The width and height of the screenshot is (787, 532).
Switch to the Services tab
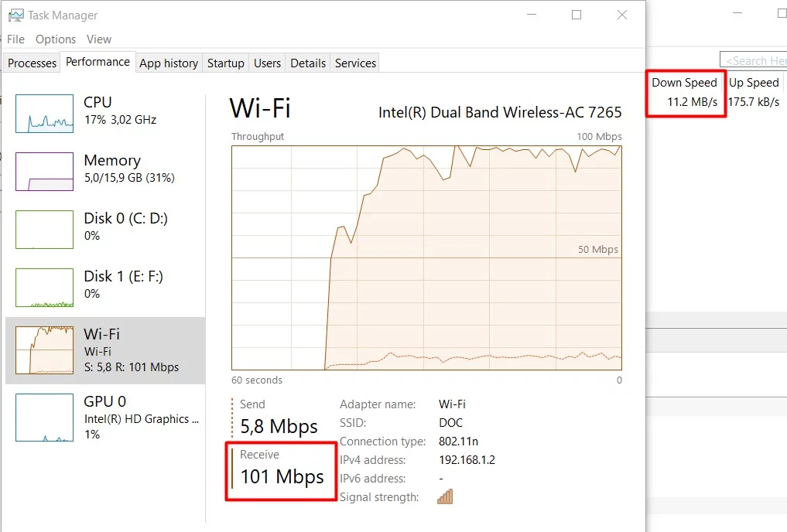point(355,63)
